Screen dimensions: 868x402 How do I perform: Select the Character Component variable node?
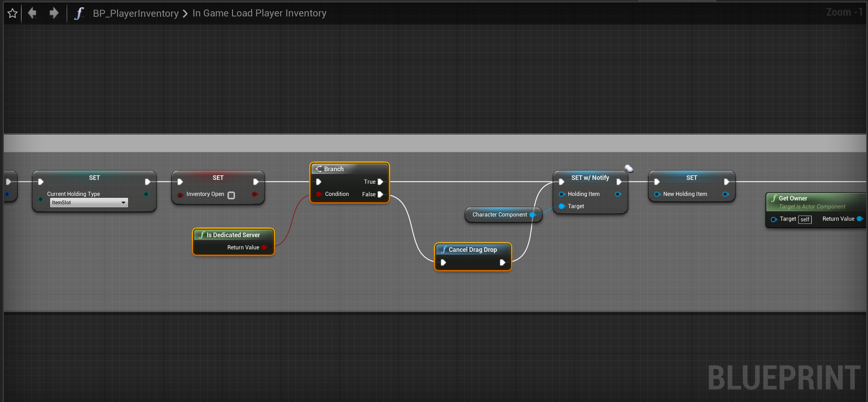tap(499, 214)
